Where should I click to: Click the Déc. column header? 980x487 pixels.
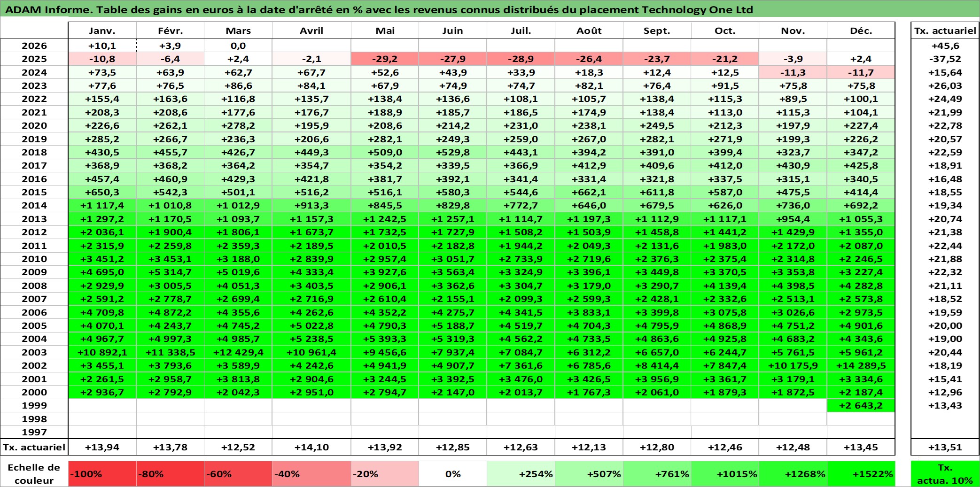coord(861,31)
